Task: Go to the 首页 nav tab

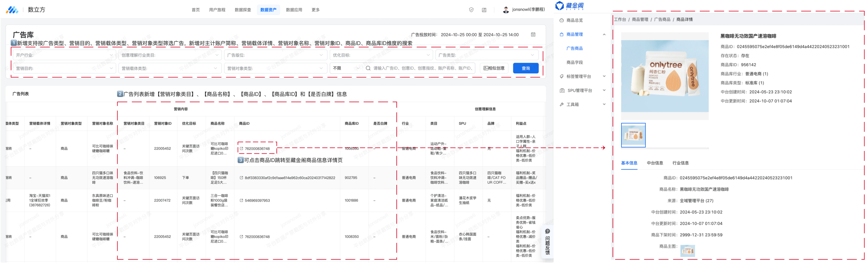Action: click(195, 10)
